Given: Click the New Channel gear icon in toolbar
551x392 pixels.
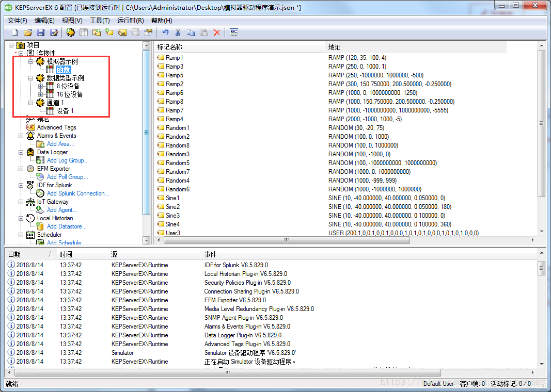Looking at the screenshot, I should tap(71, 32).
